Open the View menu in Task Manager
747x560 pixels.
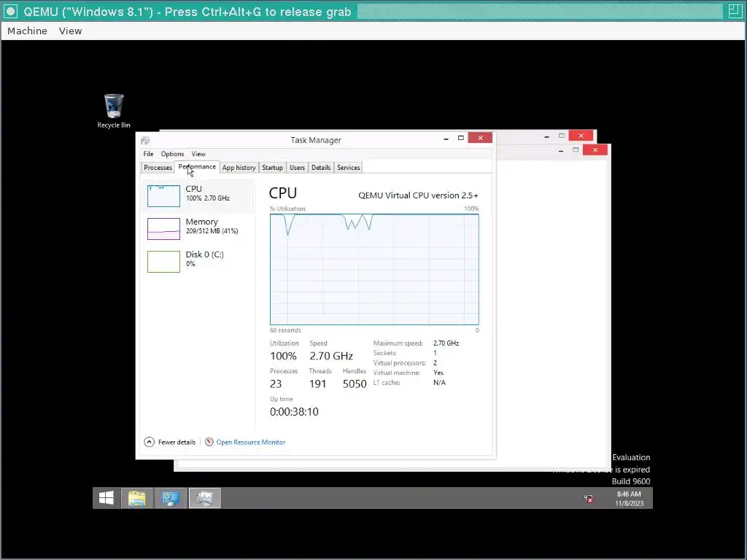point(198,154)
